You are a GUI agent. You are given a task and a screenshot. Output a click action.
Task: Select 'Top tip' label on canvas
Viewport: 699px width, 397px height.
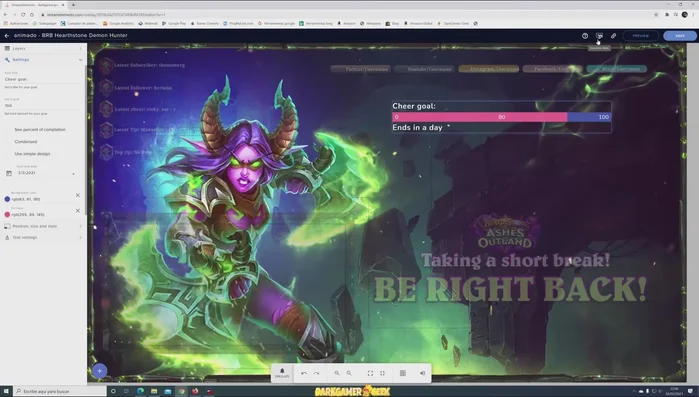(133, 152)
